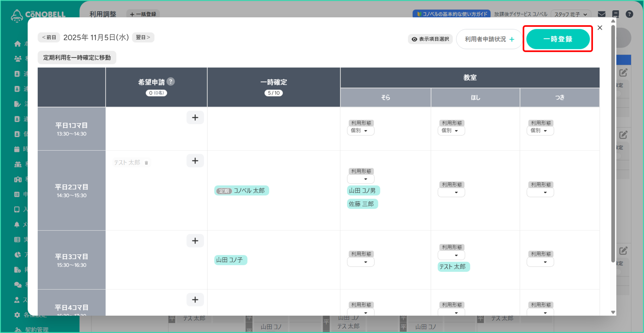Click the home icon in sidebar
This screenshot has height=333, width=644.
pyautogui.click(x=17, y=44)
